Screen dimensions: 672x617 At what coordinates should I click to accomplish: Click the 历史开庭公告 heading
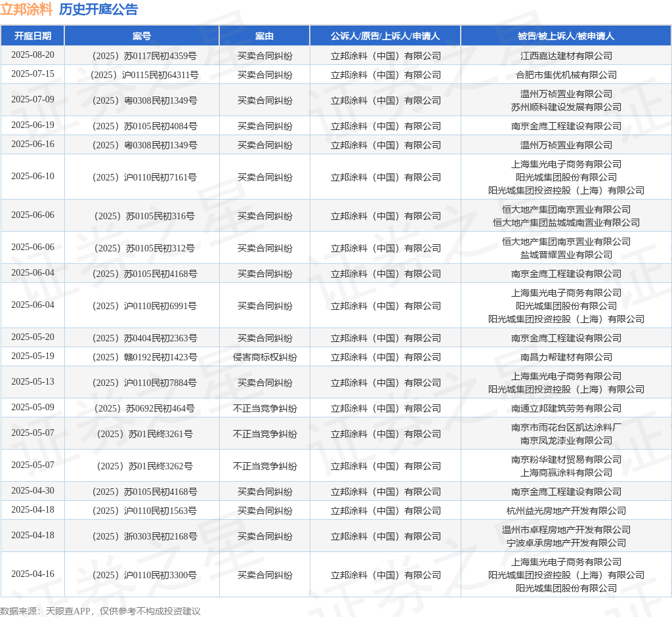[98, 9]
